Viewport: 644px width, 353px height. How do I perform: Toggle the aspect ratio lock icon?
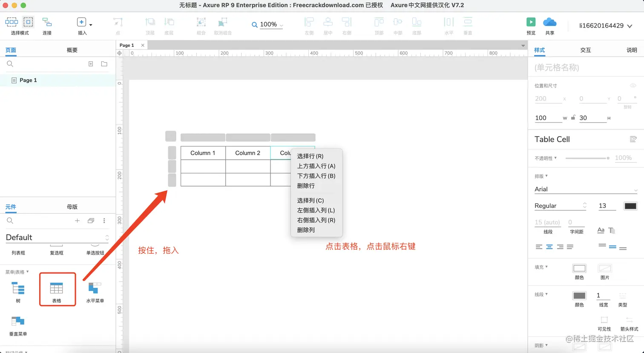[573, 118]
